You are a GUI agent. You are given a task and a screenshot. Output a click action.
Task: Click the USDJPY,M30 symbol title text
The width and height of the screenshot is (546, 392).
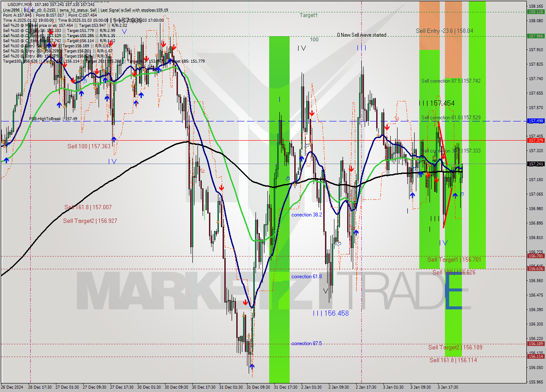20,4
